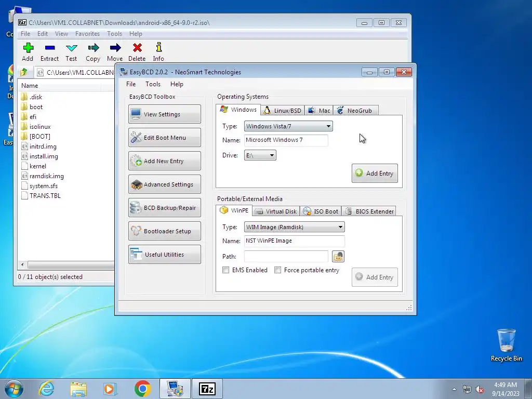Switch to the Mac tab

[x=319, y=111]
